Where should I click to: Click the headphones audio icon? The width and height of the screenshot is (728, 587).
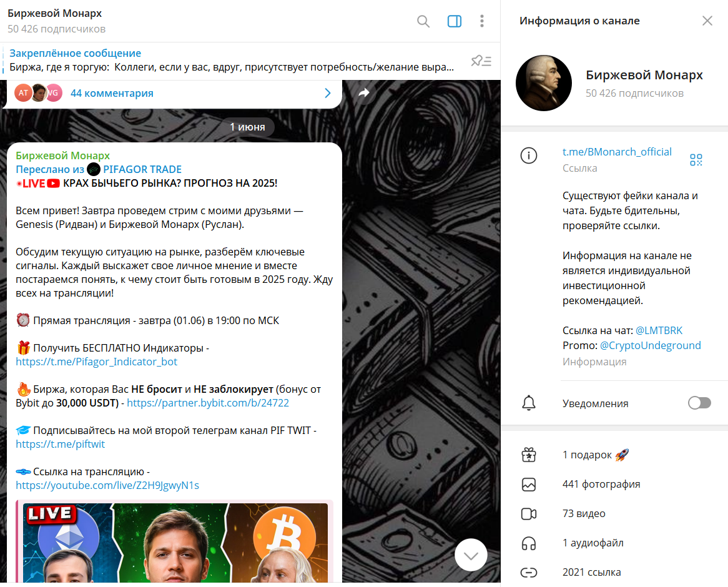tap(529, 543)
